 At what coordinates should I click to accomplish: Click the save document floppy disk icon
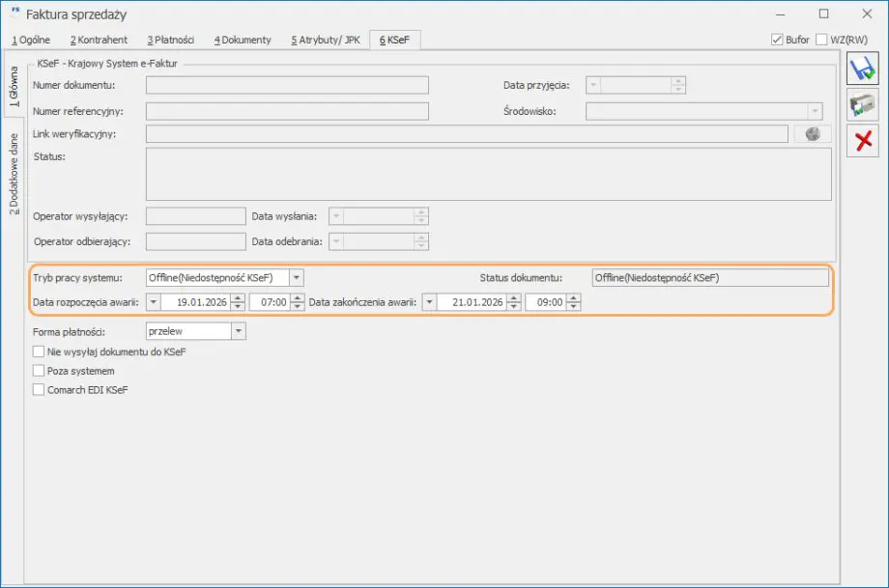tap(862, 69)
